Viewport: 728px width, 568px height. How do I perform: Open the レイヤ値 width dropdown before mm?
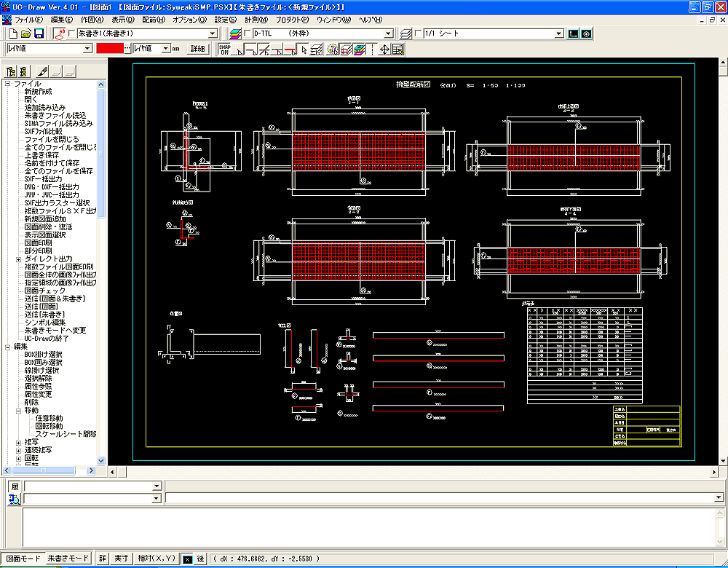click(166, 48)
